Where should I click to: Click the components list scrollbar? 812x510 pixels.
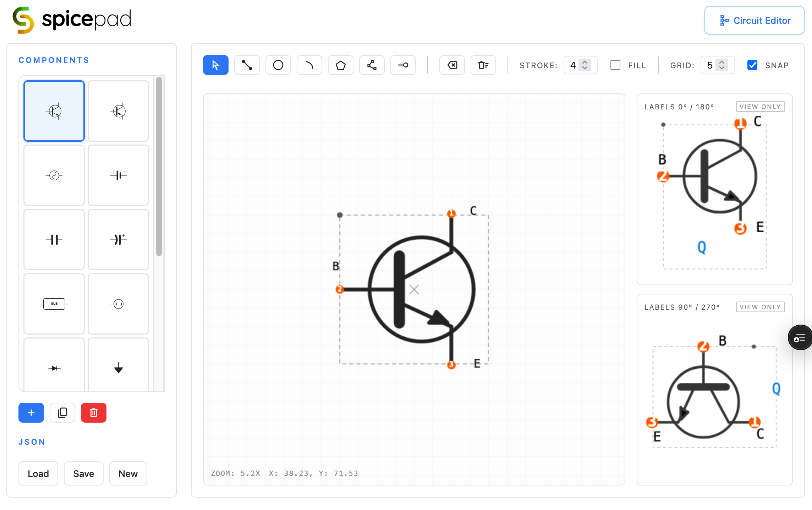point(159,166)
